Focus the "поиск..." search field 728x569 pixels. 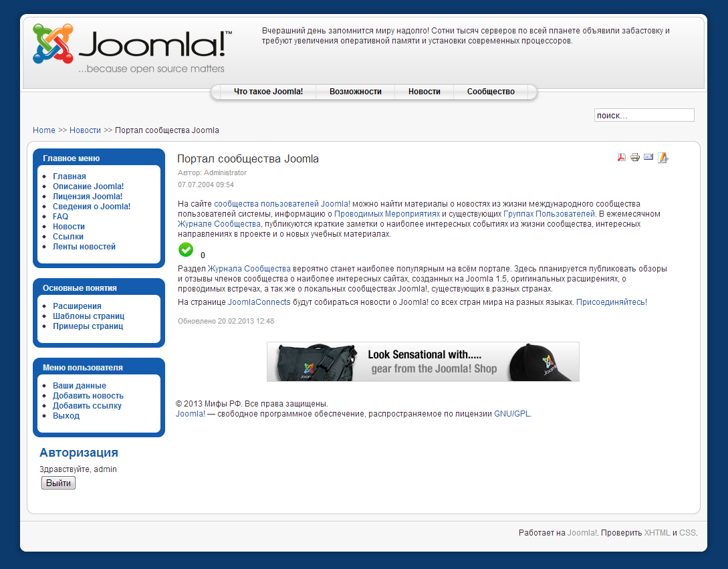644,115
